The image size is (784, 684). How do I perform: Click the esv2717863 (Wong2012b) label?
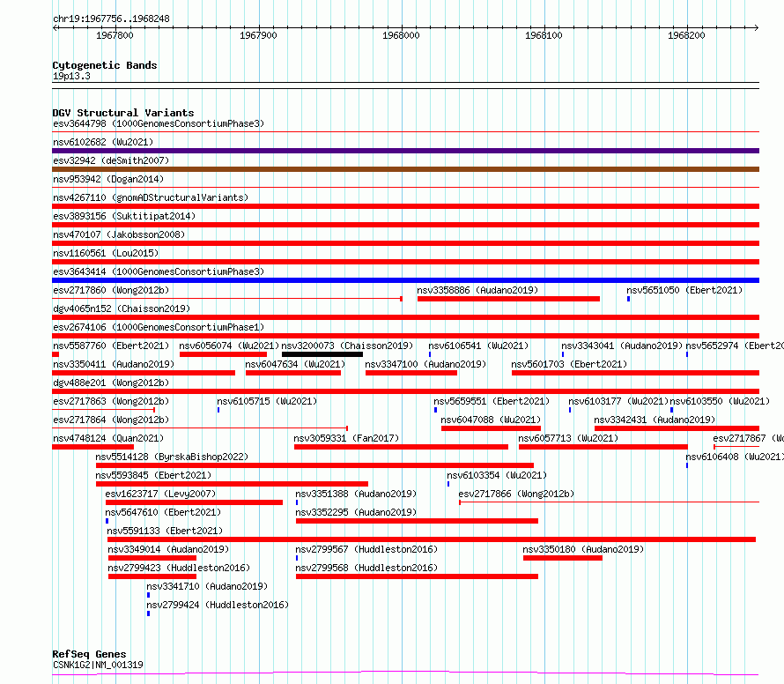tap(111, 401)
